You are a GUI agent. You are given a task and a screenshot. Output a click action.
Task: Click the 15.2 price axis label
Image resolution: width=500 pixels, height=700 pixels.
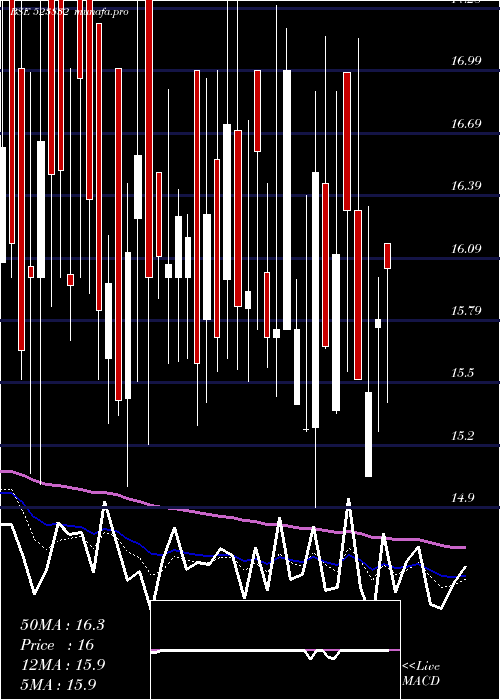pyautogui.click(x=462, y=435)
